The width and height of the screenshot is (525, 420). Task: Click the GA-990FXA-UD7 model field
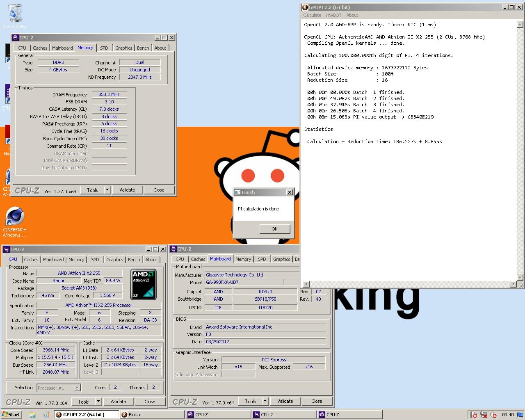coord(243,282)
